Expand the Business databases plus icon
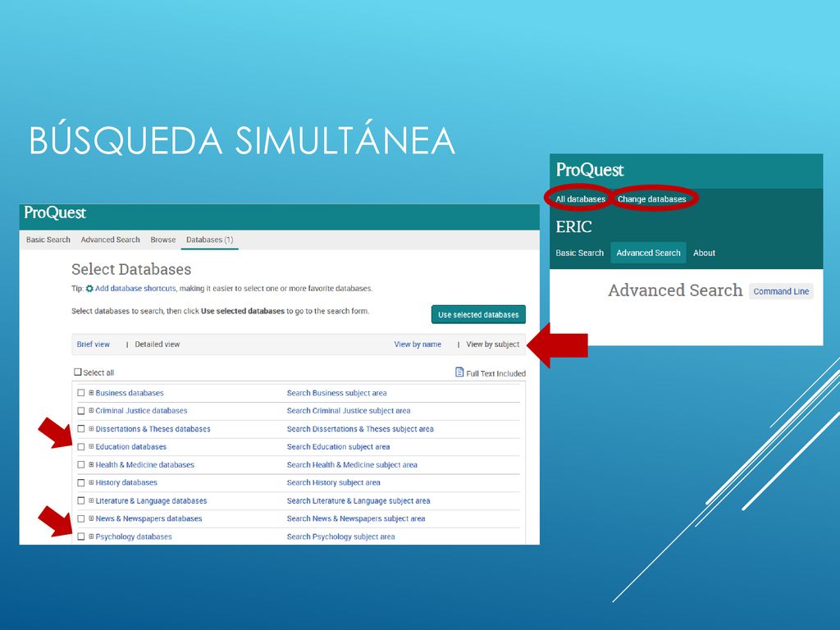The image size is (840, 630). [91, 393]
